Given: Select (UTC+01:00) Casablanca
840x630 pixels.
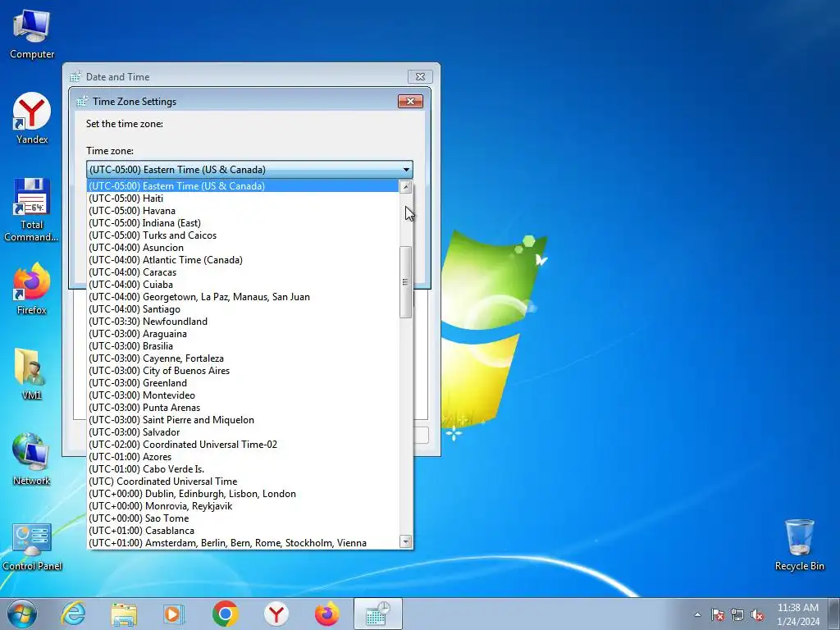Looking at the screenshot, I should 243,531.
